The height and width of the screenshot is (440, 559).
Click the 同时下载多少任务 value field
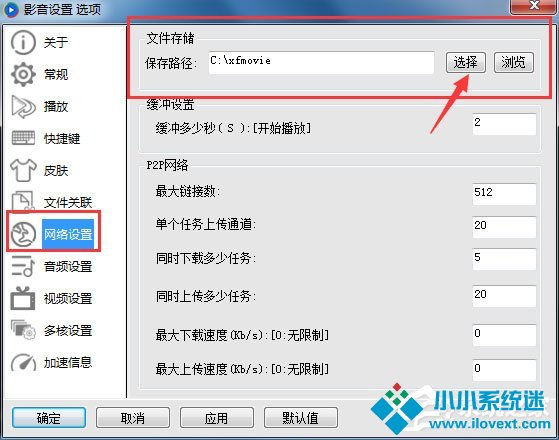[x=504, y=259]
